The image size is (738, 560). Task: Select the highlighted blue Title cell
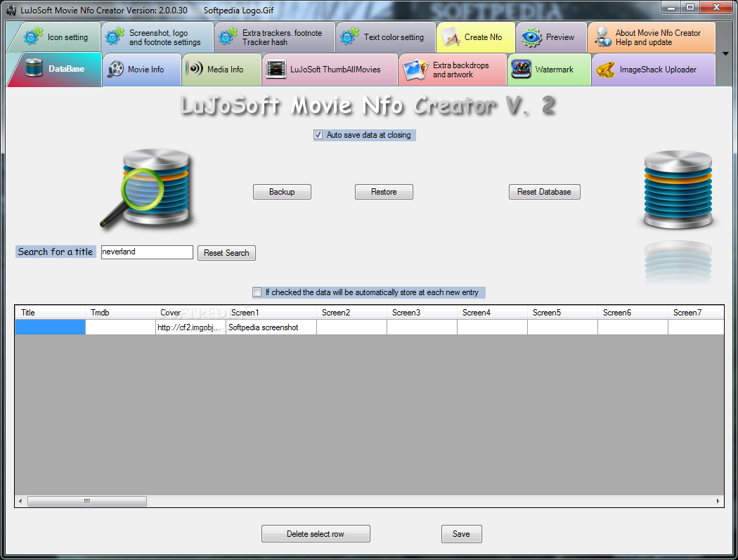[x=51, y=327]
